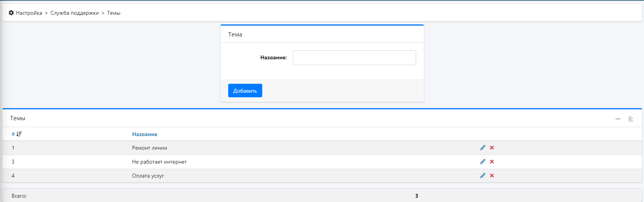Select the Не работает интернет row text
Viewport: 644px width, 202px height.
159,162
